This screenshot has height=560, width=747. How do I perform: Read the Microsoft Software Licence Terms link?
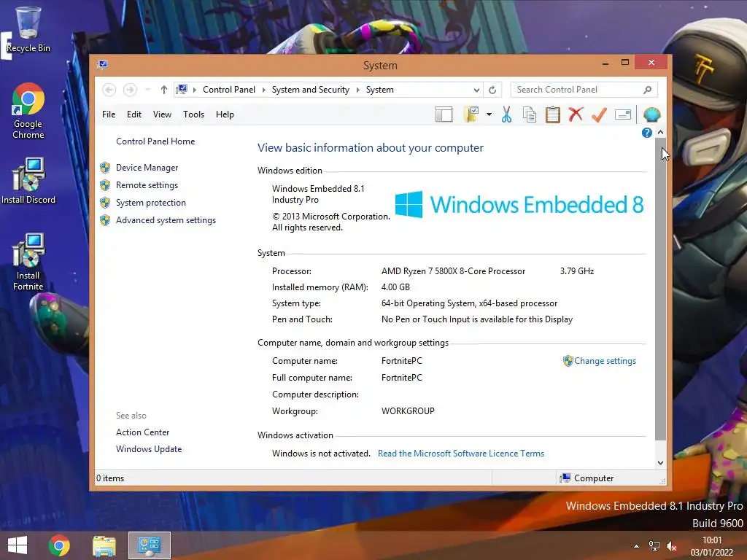click(x=461, y=454)
